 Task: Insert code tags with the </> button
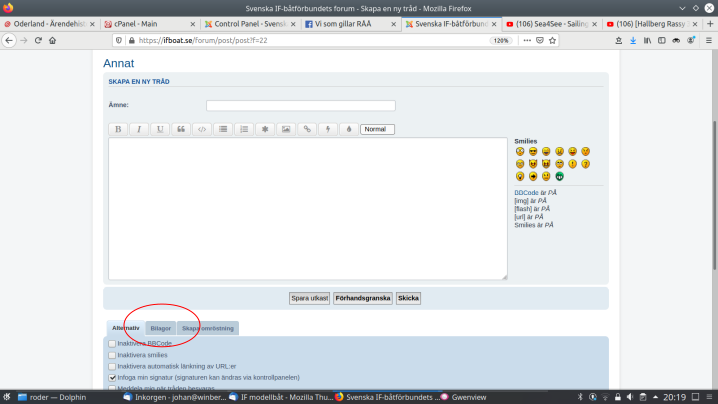(202, 129)
